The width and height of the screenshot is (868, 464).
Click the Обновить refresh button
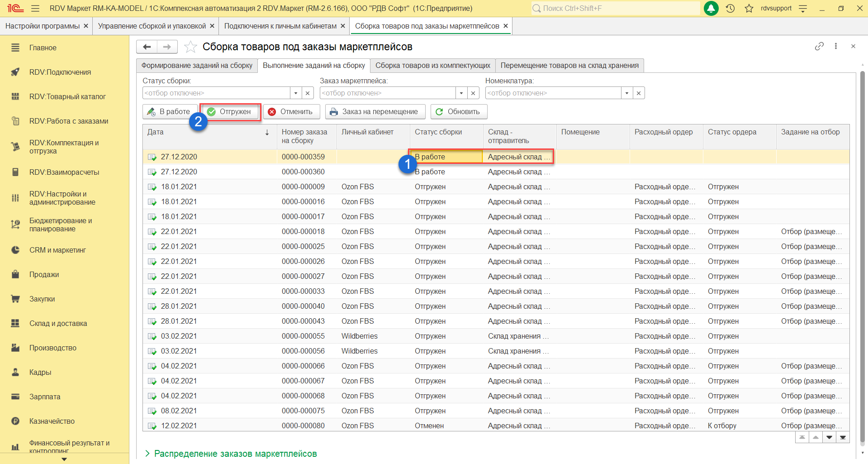458,111
